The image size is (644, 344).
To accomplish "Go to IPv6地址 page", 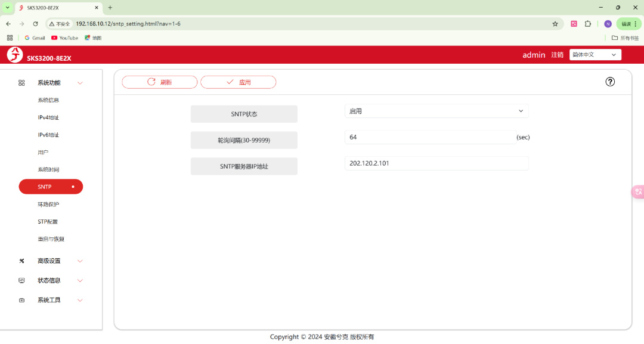I will pyautogui.click(x=48, y=135).
